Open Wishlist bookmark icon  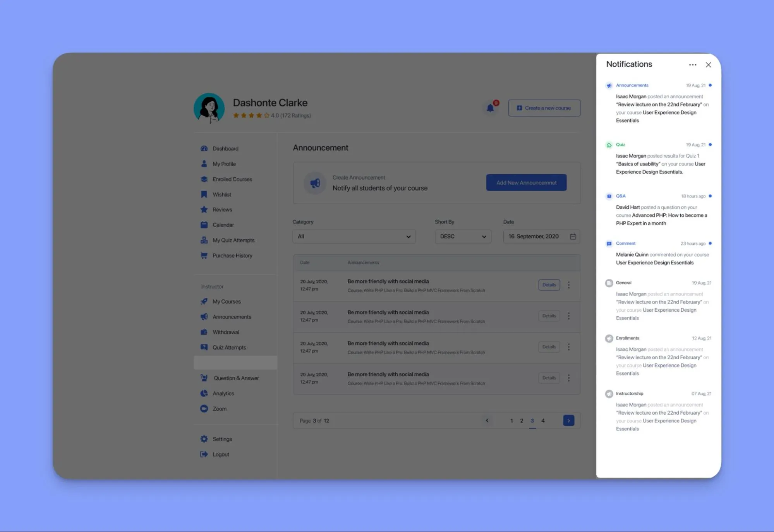point(204,194)
